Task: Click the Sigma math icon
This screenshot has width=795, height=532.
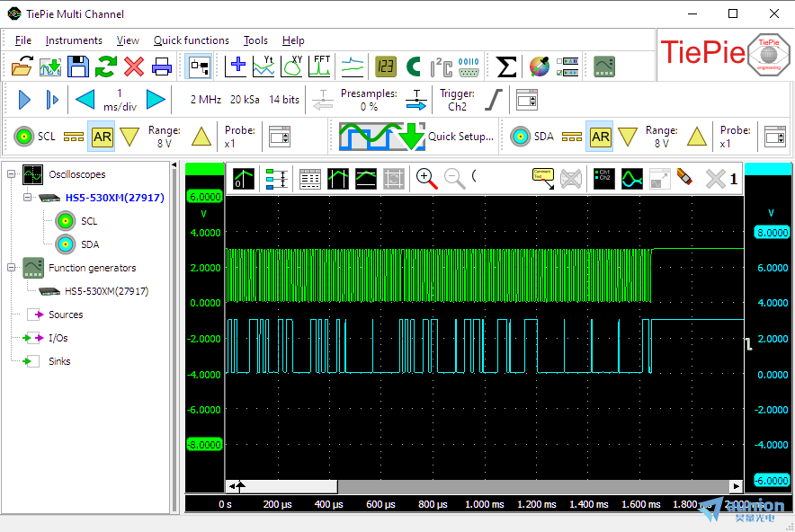Action: click(x=506, y=66)
